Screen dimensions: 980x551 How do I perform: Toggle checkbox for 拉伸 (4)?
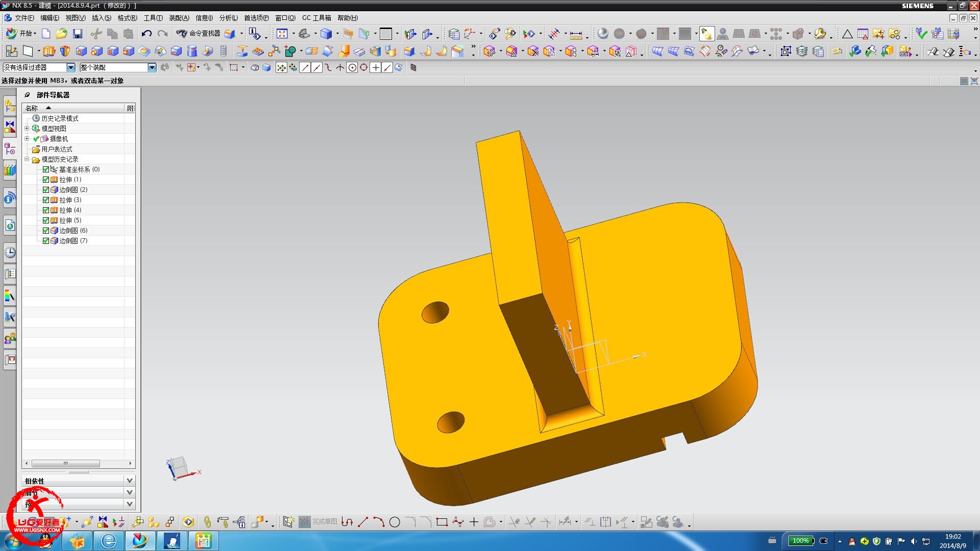click(46, 210)
